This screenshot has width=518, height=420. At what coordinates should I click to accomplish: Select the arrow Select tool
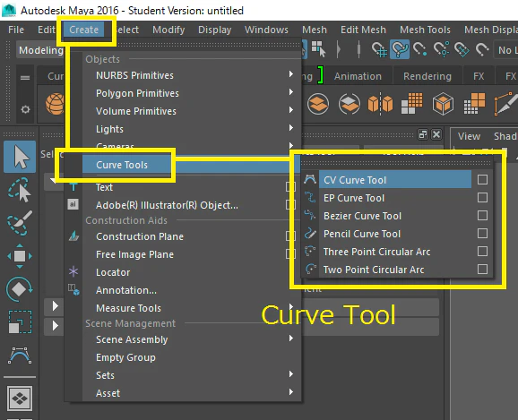(20, 157)
